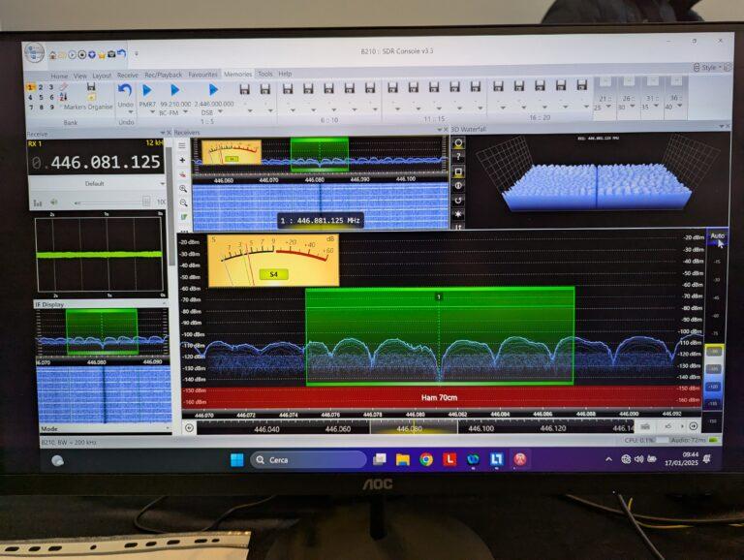
Task: Select memory bank 6
Action: (51, 97)
